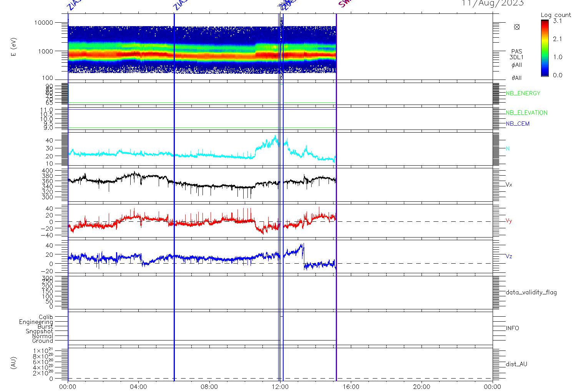This screenshot has height=392, width=581.
Task: Click the 2.1 colorbar tick value
Action: 557,39
